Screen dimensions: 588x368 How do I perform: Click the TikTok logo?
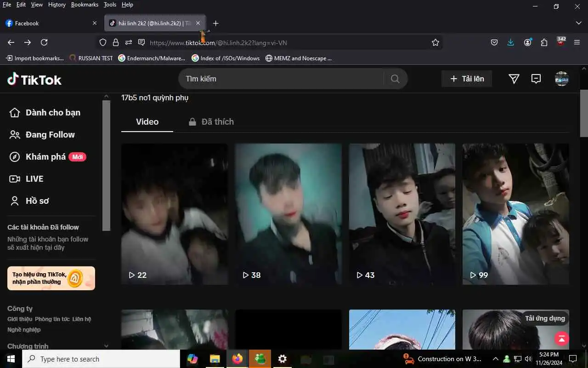(x=34, y=79)
